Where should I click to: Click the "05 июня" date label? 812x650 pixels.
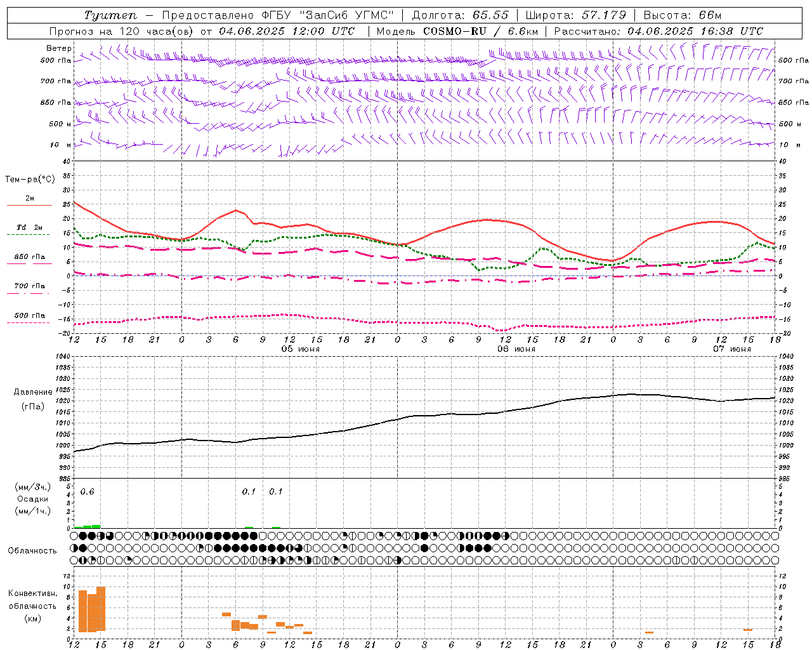click(x=301, y=349)
